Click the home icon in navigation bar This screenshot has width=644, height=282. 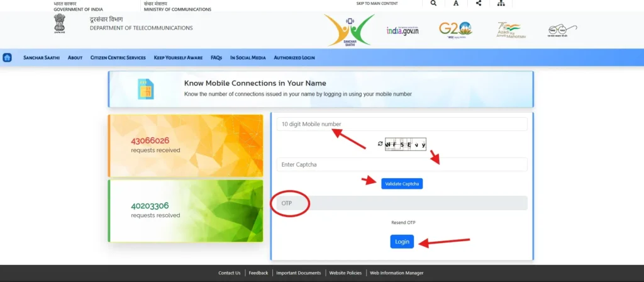7,57
